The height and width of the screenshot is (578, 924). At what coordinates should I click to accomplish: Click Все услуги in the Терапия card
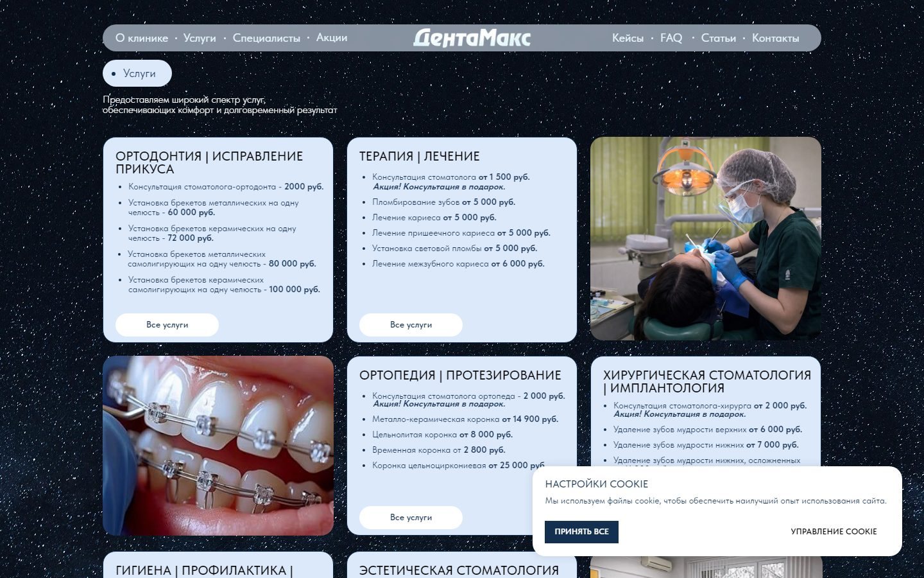click(x=411, y=325)
